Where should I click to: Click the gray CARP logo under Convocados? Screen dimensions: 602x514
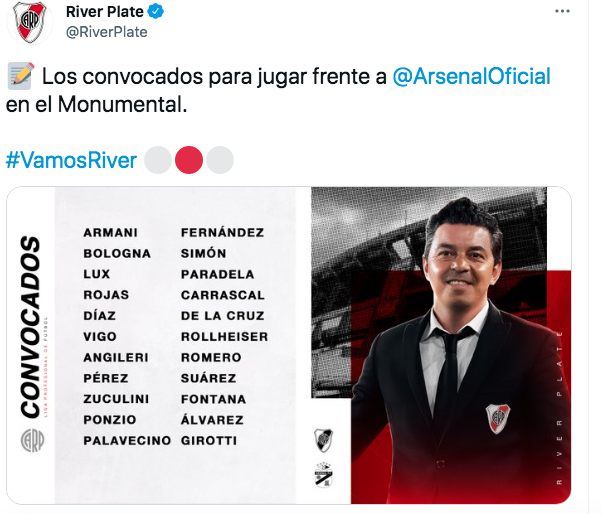[x=32, y=441]
